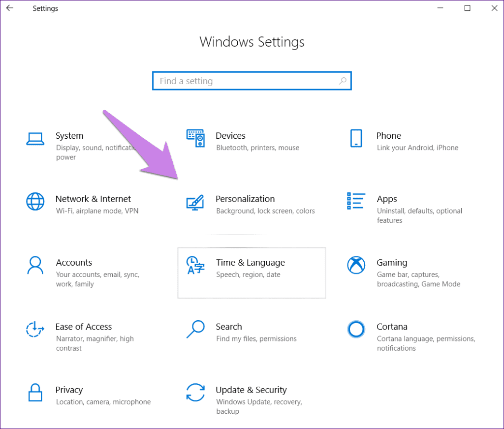
Task: Open Apps settings via the list icon
Action: click(356, 202)
